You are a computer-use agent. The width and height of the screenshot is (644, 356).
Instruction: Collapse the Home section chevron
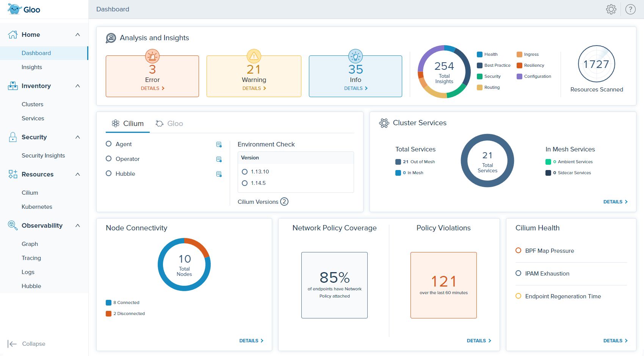point(78,35)
